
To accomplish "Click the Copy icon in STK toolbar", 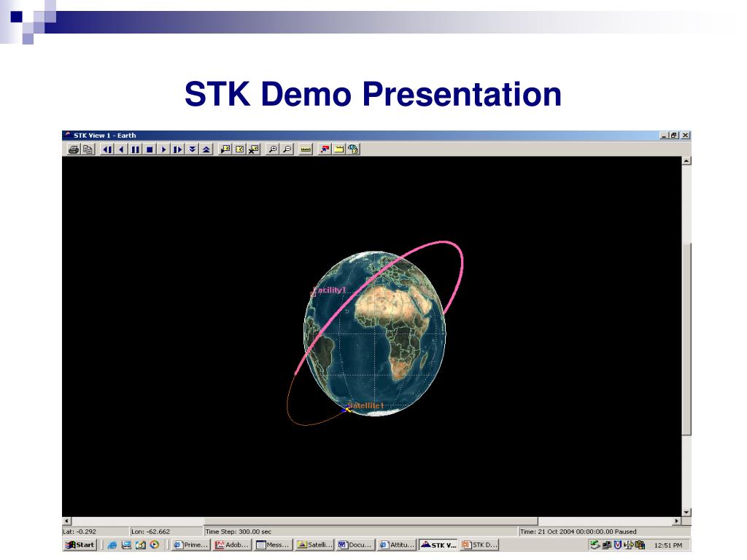I will click(88, 149).
